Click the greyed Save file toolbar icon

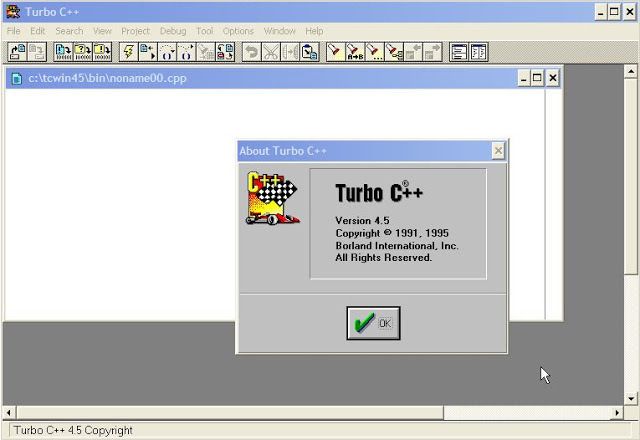(x=37, y=52)
